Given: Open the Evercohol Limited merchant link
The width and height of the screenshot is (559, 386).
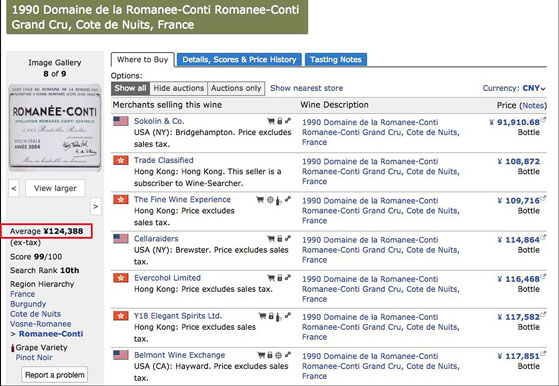Looking at the screenshot, I should click(167, 278).
